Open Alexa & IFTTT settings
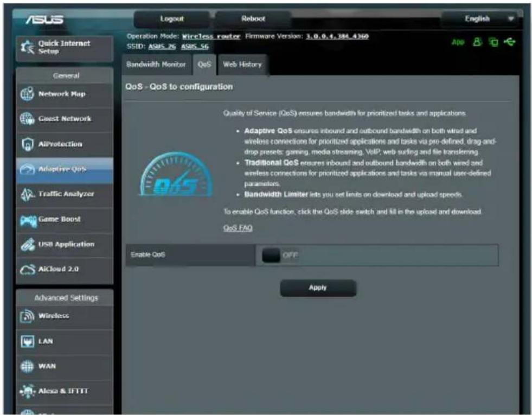The image size is (532, 415). 65,391
